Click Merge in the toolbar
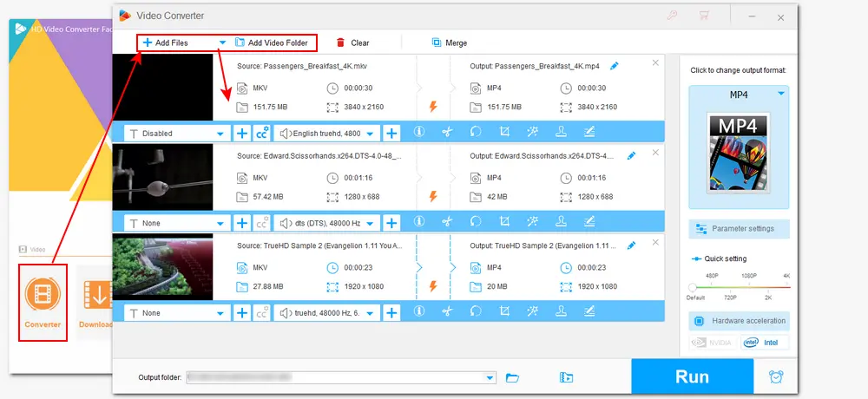Image resolution: width=868 pixels, height=399 pixels. tap(449, 43)
